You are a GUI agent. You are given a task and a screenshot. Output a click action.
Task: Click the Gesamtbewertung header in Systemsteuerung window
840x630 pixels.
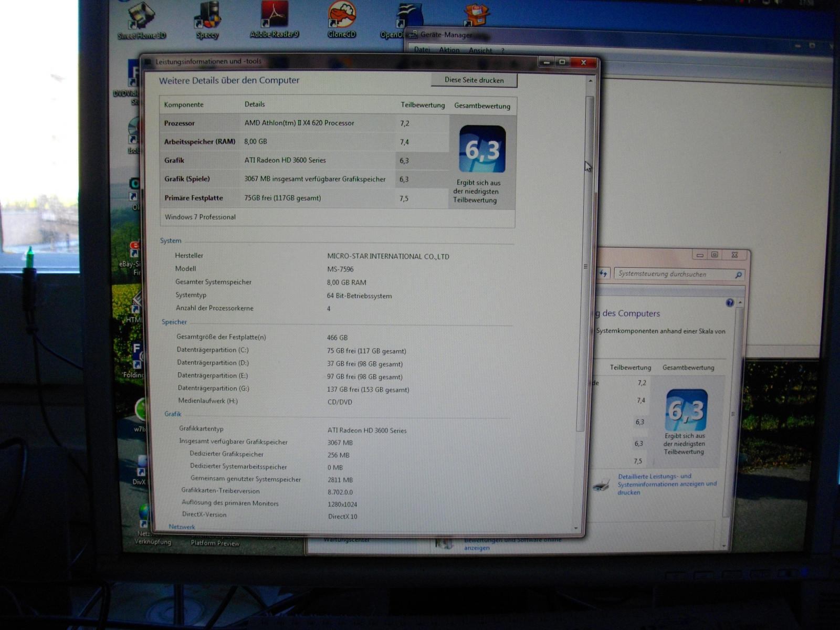(x=688, y=367)
